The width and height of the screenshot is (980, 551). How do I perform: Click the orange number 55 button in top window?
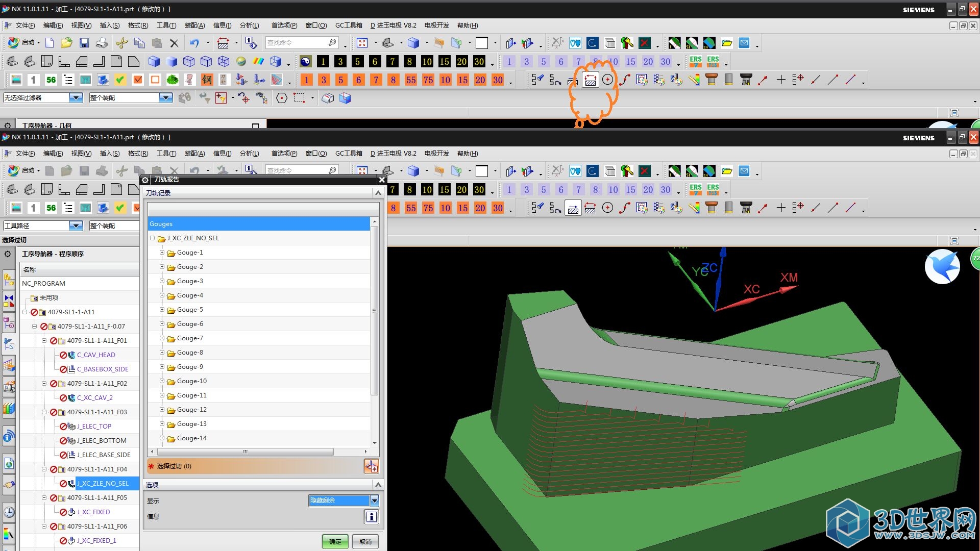pos(411,80)
